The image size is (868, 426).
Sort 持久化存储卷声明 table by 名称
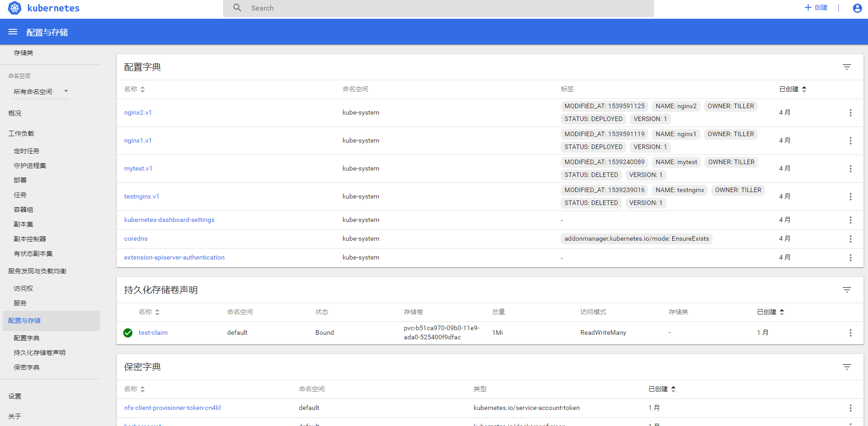pos(149,312)
